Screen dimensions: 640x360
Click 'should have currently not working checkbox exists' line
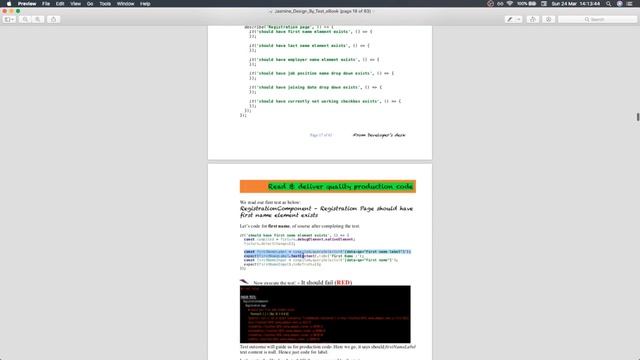click(x=325, y=101)
